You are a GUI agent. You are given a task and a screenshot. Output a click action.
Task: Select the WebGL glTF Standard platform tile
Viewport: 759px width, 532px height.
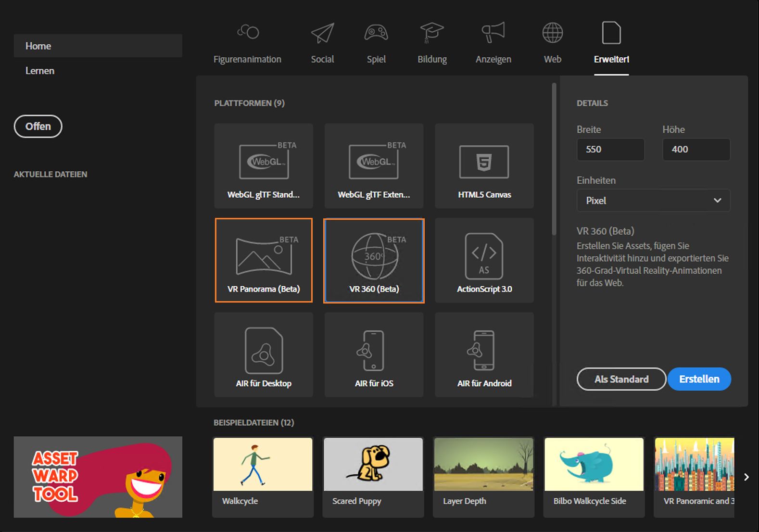(x=264, y=166)
